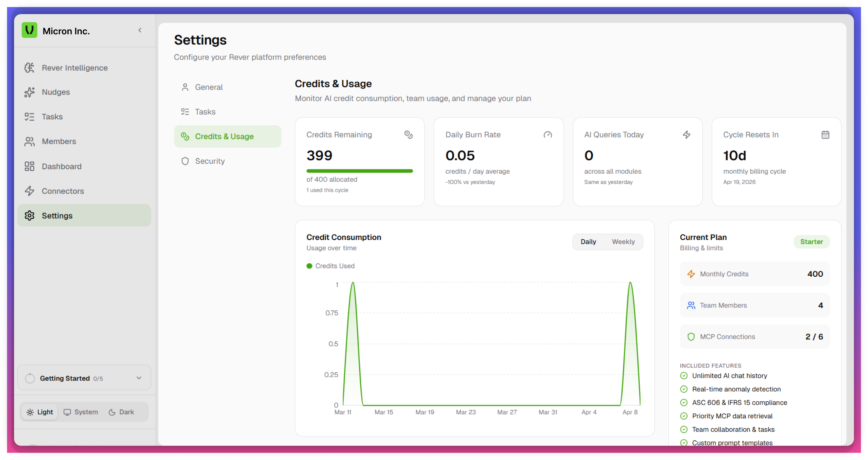Select the Settings gear icon
The height and width of the screenshot is (460, 868).
click(30, 216)
